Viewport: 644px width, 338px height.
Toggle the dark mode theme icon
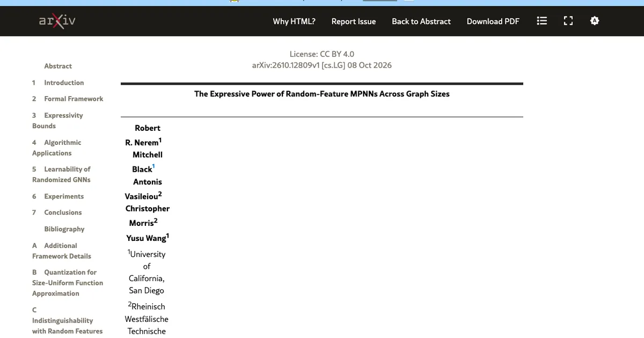[595, 21]
